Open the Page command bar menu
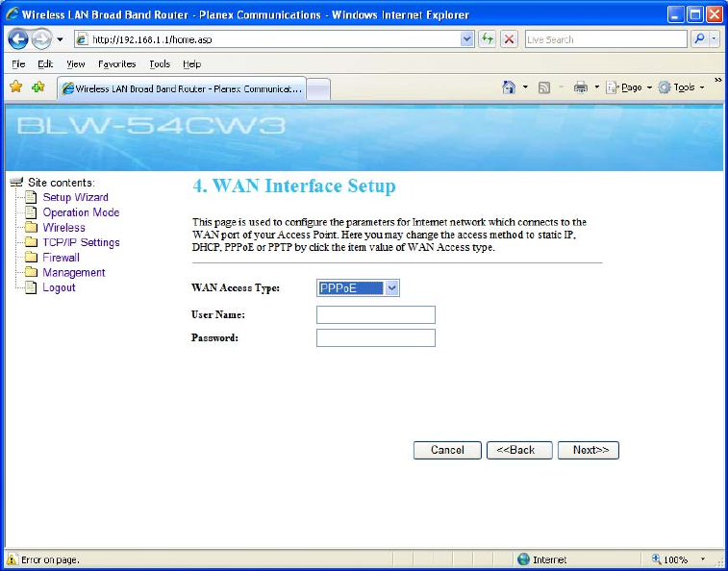 coord(629,87)
